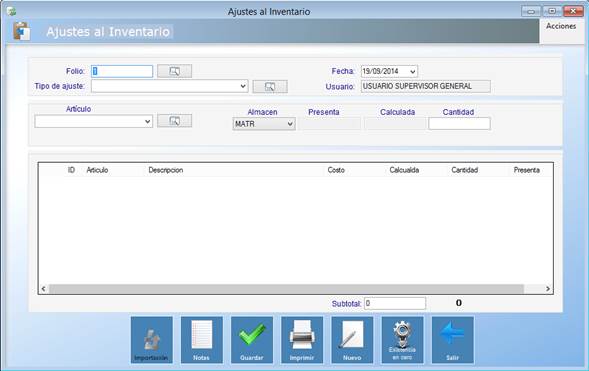Screen dimensions: 589x371
Task: Click the Usuario field showing USUARIO SUPERVISOR GENERAL
Action: pyautogui.click(x=426, y=86)
